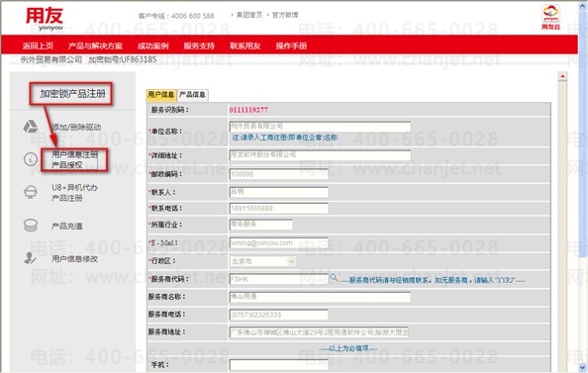Click the U8+异机代办 monitor icon
This screenshot has width=588, height=373.
coord(31,192)
